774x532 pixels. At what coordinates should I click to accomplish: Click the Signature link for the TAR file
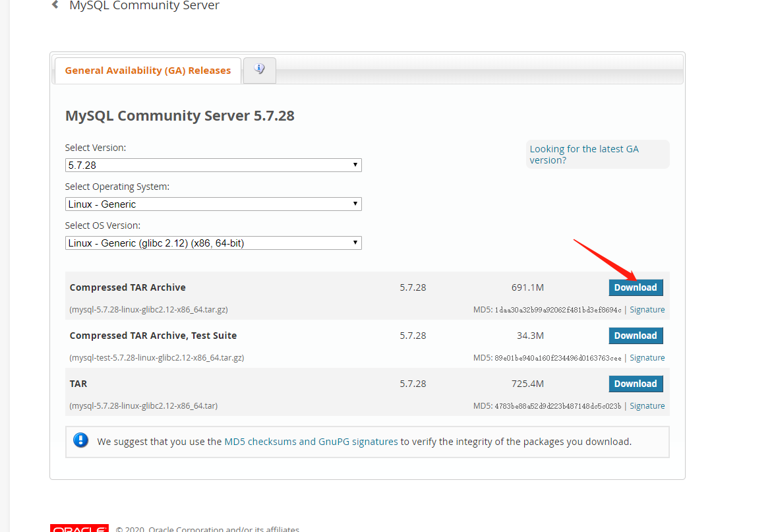tap(647, 405)
